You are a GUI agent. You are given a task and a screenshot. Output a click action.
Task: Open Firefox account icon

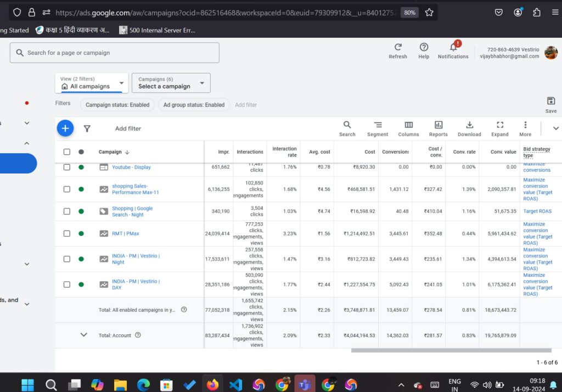(518, 13)
